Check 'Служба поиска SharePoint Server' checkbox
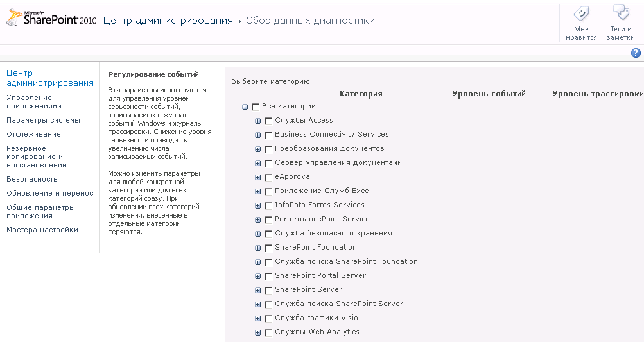 (x=268, y=305)
